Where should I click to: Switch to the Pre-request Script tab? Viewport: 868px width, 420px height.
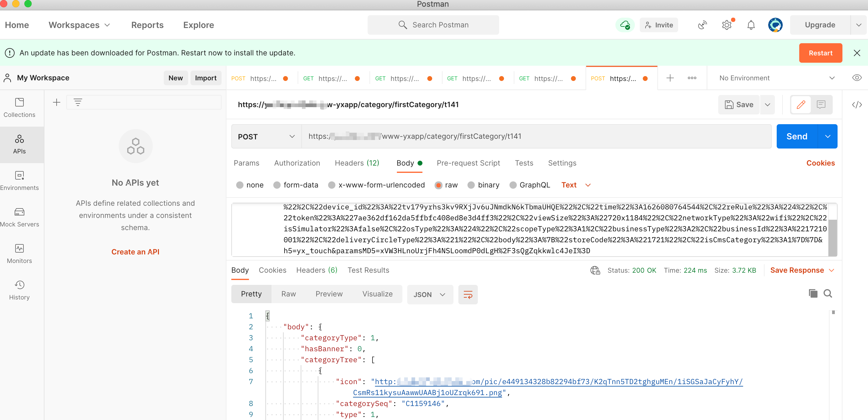(468, 163)
